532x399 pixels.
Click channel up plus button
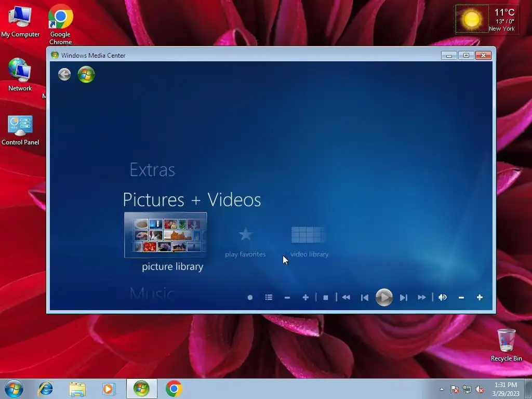pos(305,298)
